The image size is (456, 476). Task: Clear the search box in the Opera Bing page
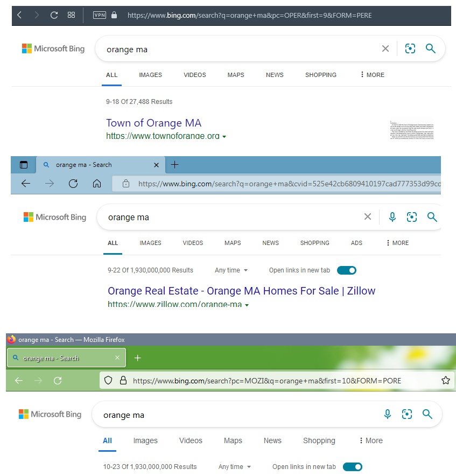(x=385, y=48)
